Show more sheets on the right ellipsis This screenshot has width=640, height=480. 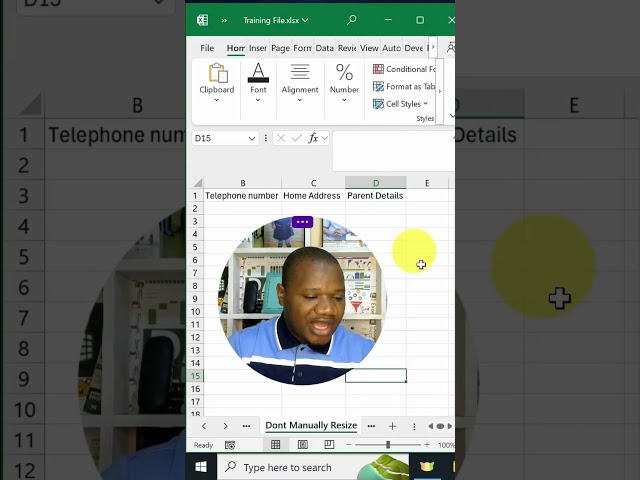(371, 426)
